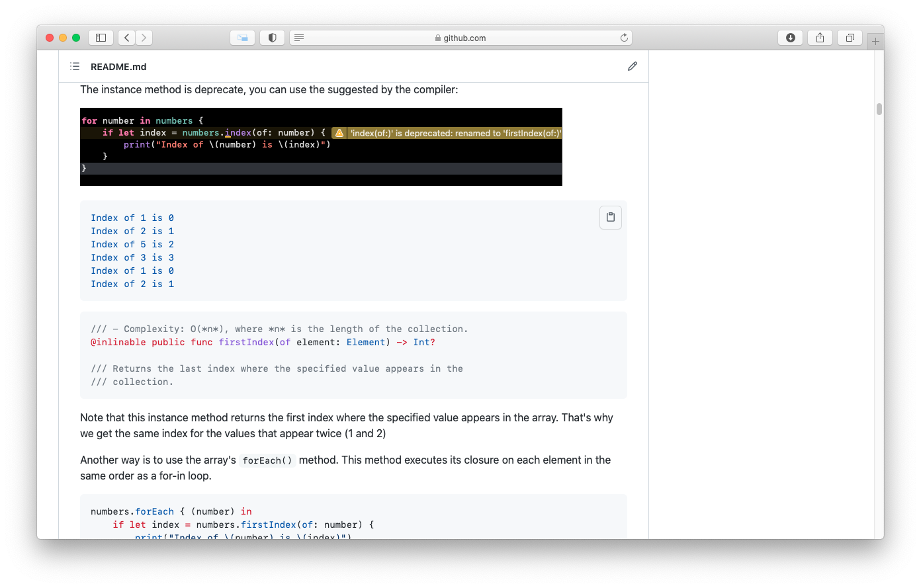Click the '@inlinable public func firstIndex' line
Image resolution: width=921 pixels, height=588 pixels.
[x=263, y=342]
